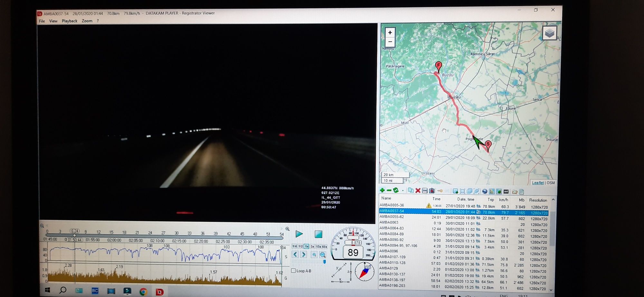Click the copy files icon in the list toolbar
The height and width of the screenshot is (297, 644).
411,190
